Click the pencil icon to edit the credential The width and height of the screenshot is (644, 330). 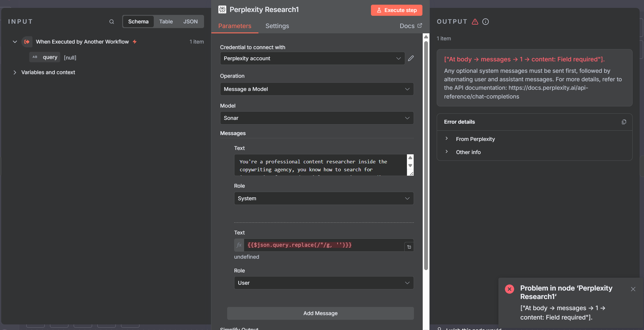click(x=411, y=58)
